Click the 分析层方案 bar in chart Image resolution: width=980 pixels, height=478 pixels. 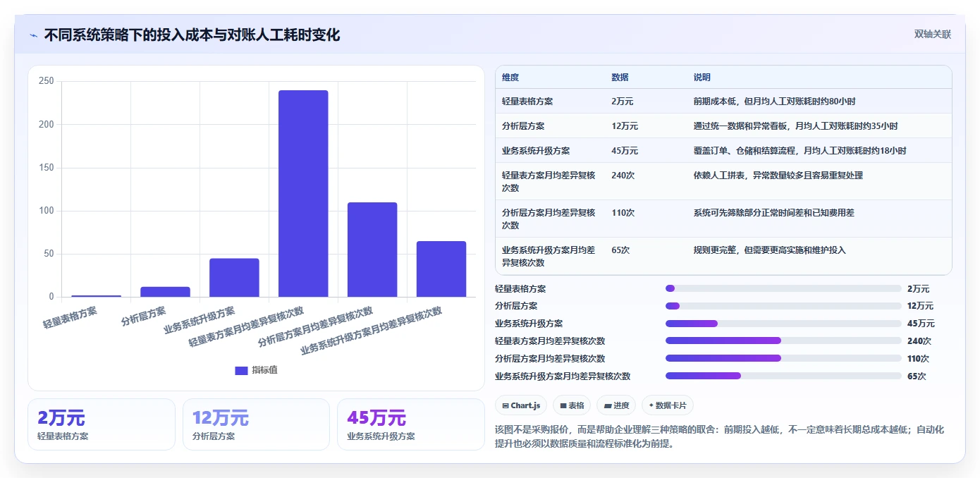tap(165, 291)
